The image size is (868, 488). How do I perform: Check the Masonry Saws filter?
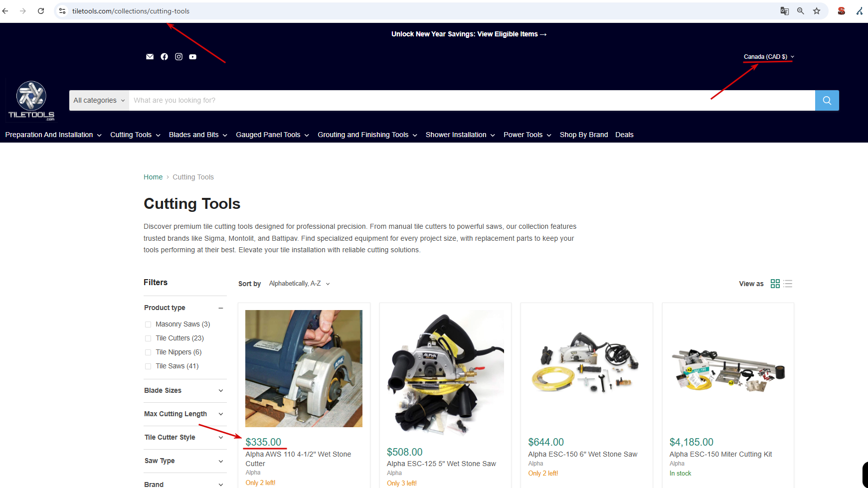(148, 325)
